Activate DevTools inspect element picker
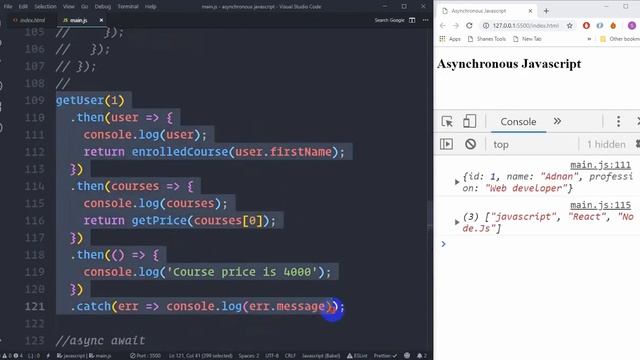640x360 pixels. 447,121
